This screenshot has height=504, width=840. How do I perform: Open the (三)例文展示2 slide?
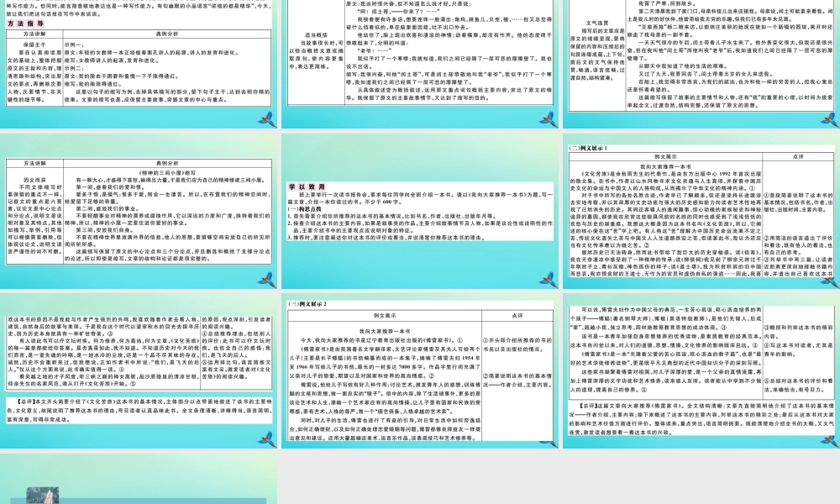(420, 370)
